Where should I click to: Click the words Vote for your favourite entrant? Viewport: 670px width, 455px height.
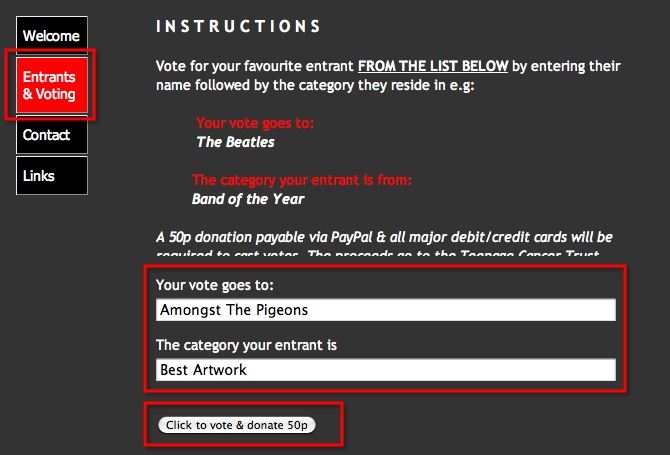(254, 66)
